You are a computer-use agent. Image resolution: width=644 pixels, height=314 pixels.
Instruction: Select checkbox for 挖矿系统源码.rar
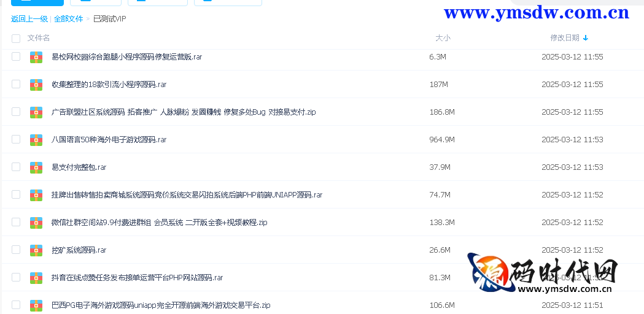click(x=16, y=250)
